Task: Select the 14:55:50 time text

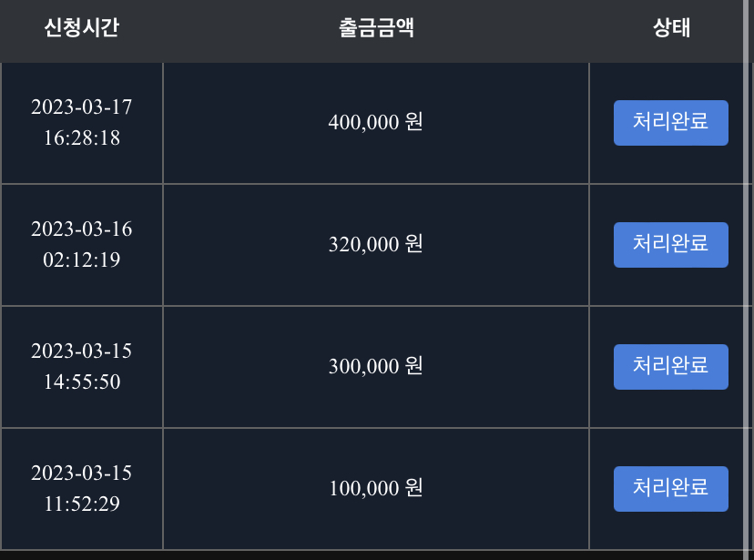Action: [x=82, y=382]
